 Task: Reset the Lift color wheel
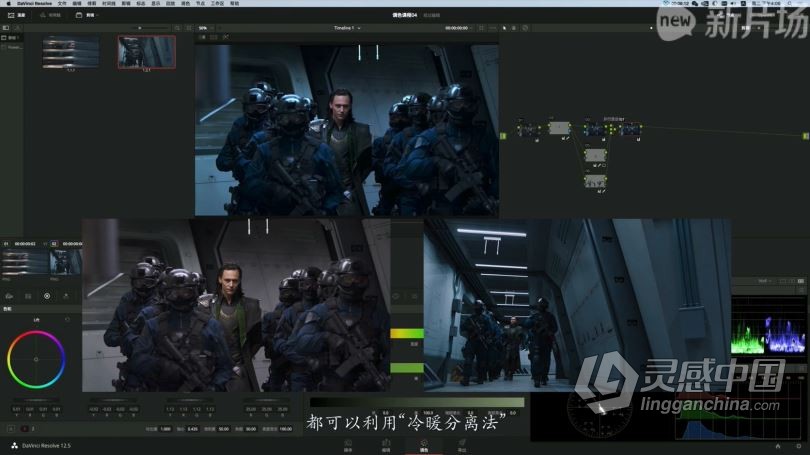click(67, 320)
